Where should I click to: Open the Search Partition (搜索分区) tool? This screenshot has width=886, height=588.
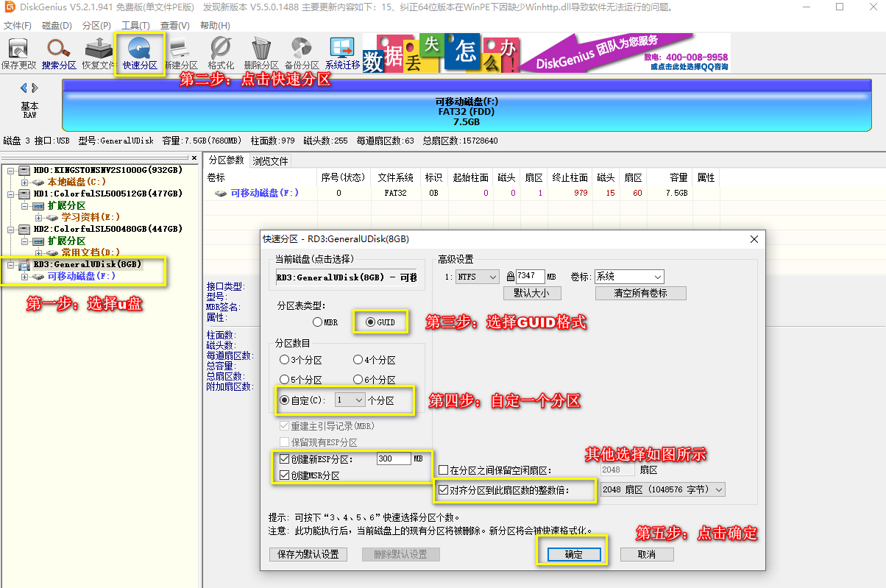(x=59, y=54)
